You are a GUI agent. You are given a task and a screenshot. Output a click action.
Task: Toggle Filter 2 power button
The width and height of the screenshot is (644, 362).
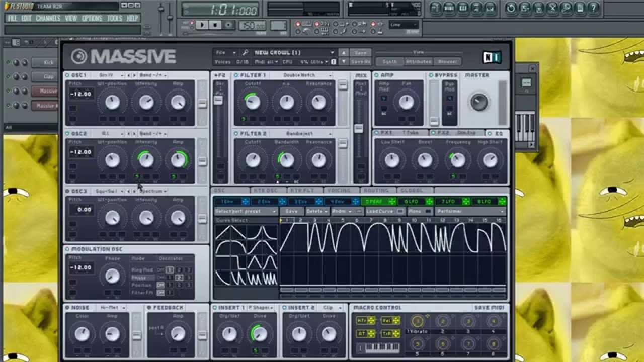236,133
